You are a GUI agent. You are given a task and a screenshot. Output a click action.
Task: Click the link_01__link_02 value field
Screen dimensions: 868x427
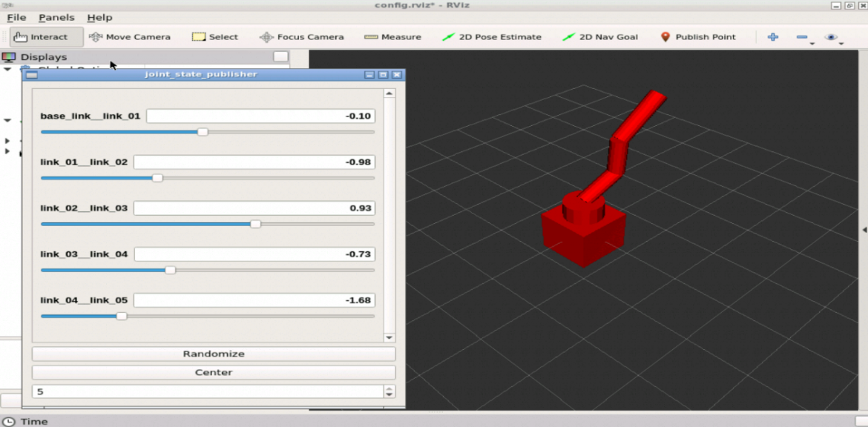pyautogui.click(x=254, y=162)
